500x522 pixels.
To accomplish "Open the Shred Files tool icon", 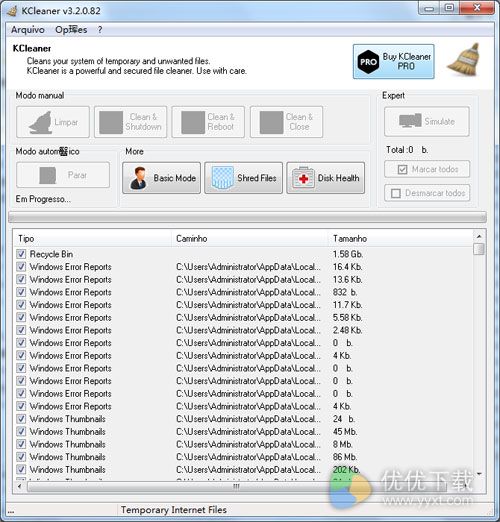I will pos(223,178).
